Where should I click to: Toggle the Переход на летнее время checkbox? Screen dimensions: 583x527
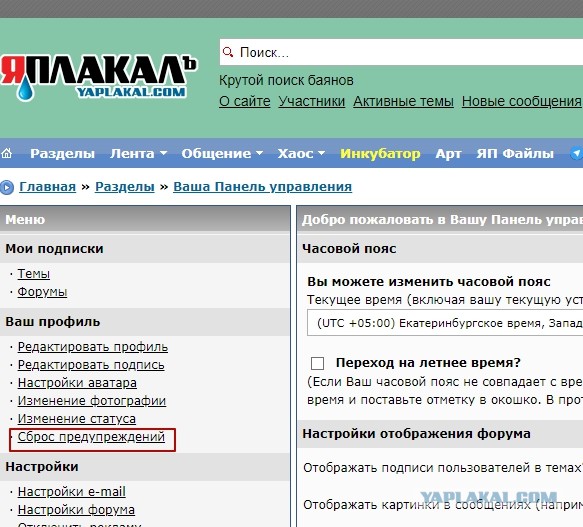click(x=317, y=363)
